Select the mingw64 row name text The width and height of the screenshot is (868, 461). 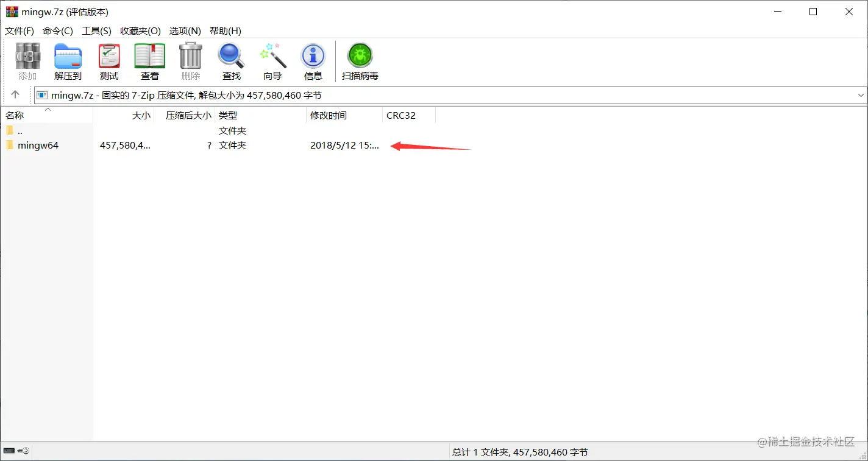38,146
